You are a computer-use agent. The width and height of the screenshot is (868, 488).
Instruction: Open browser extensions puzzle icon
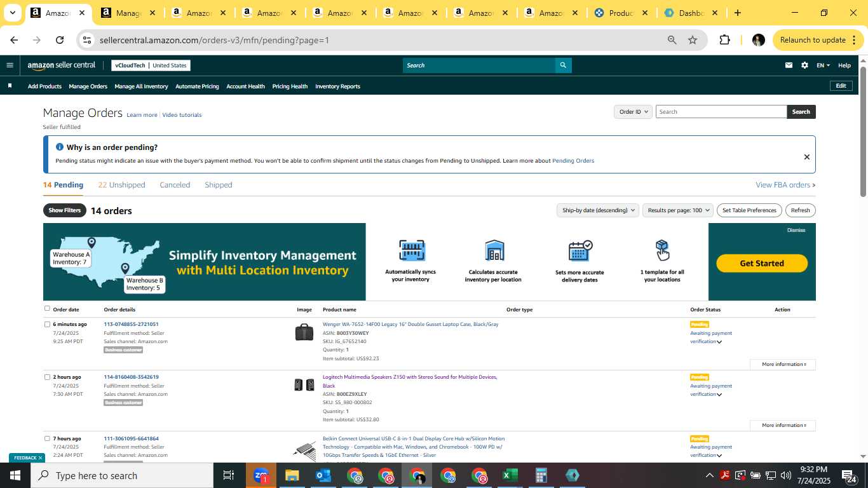724,40
